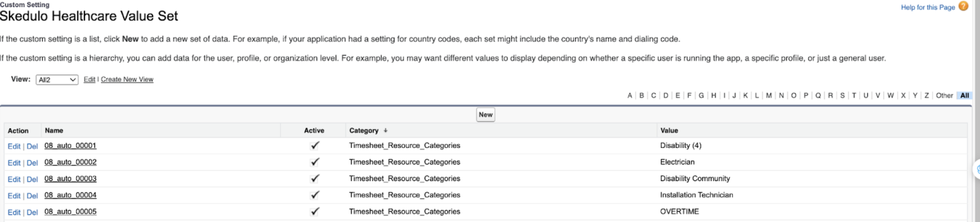Filter list by letter F
Viewport: 980px width, 222px height.
[689, 96]
